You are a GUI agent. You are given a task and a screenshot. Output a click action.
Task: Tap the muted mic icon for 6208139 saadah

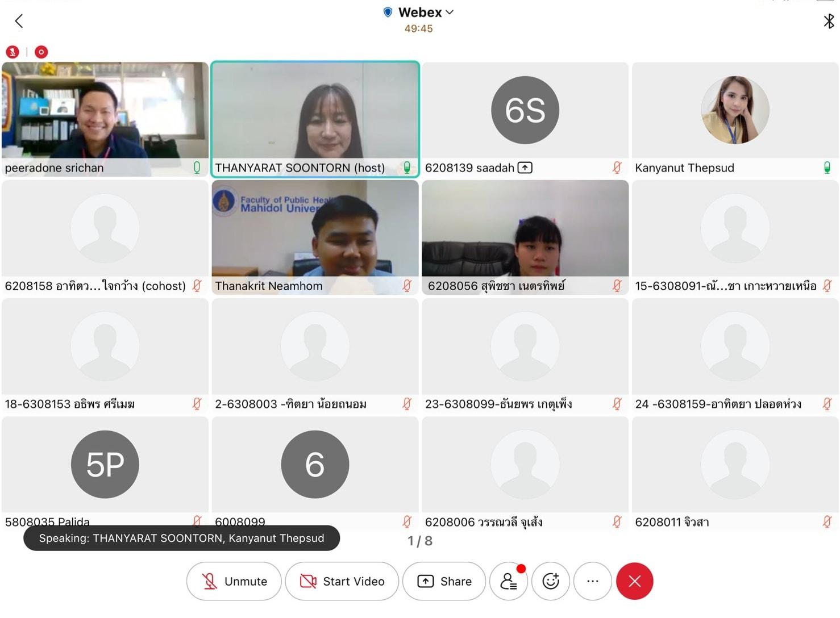[617, 168]
